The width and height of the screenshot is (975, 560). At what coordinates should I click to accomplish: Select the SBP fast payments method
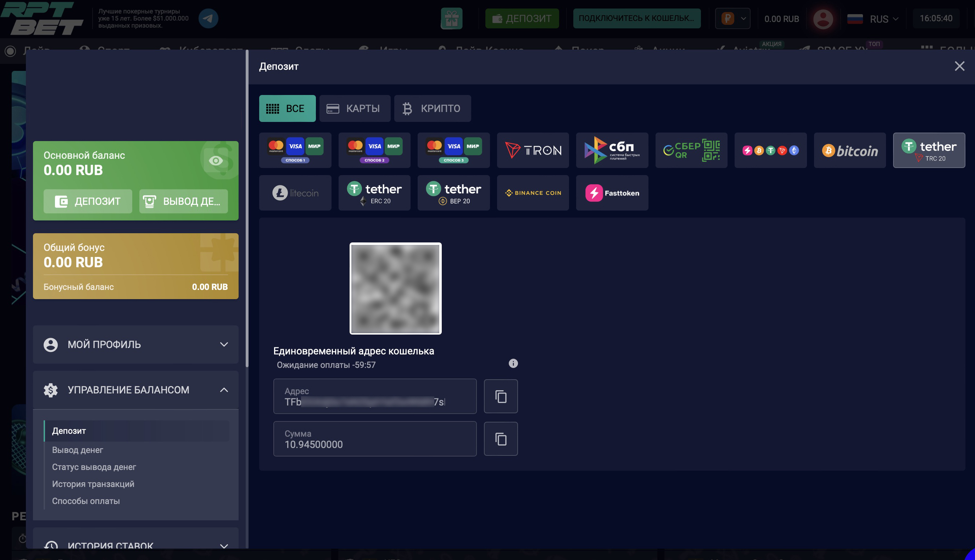click(612, 150)
